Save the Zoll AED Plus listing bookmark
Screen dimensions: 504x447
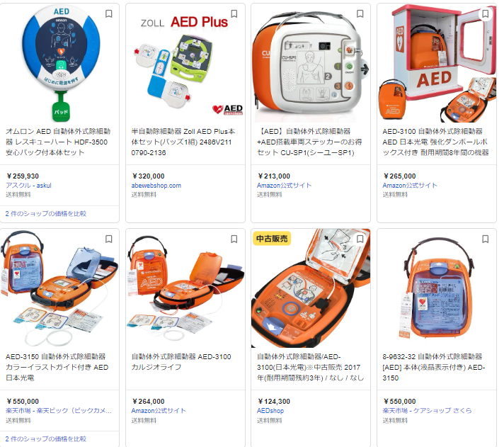[x=234, y=14]
